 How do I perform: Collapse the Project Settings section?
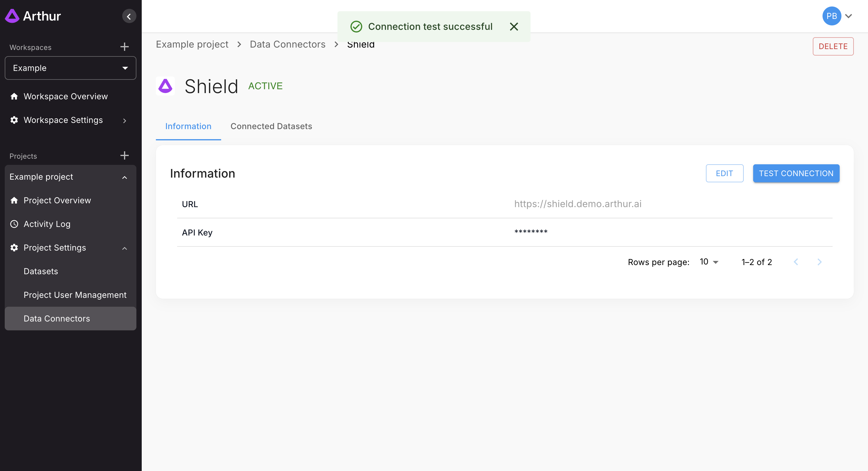point(124,248)
